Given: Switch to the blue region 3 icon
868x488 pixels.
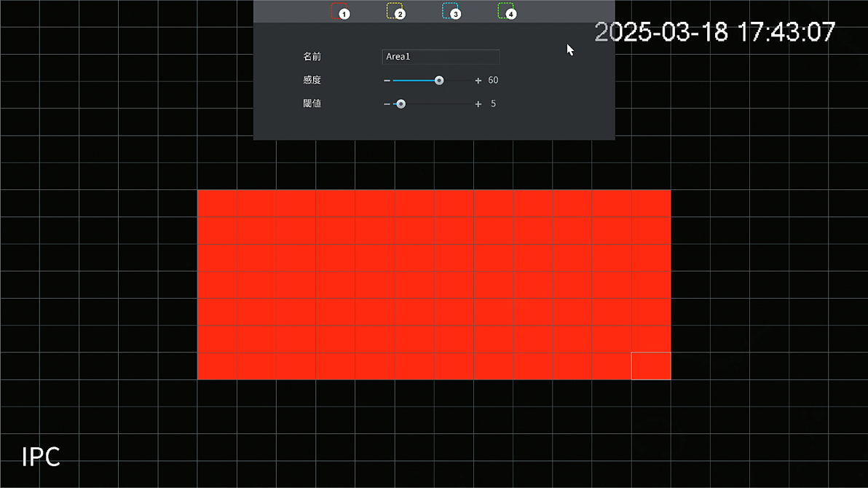Looking at the screenshot, I should (451, 11).
